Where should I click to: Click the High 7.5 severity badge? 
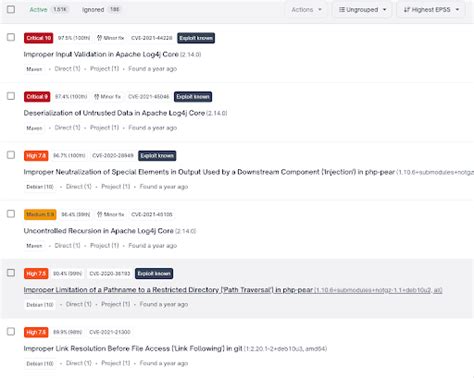coord(36,273)
